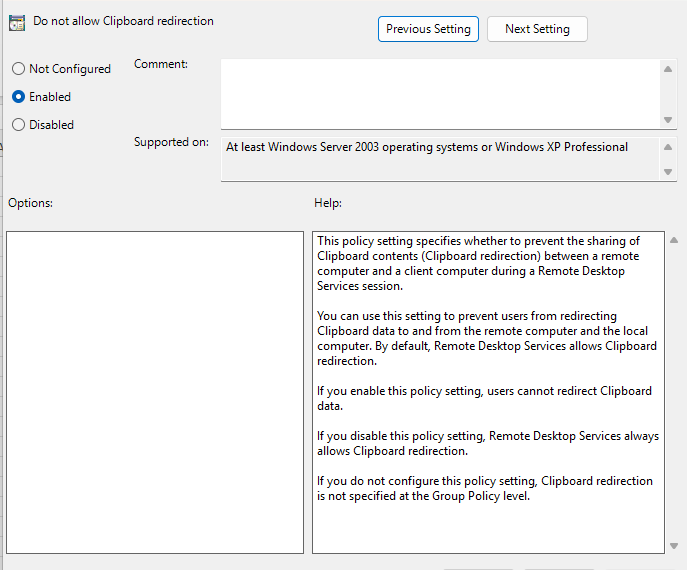Click the Comment box scroll up arrow
Viewport: 687px width, 570px height.
(x=668, y=69)
